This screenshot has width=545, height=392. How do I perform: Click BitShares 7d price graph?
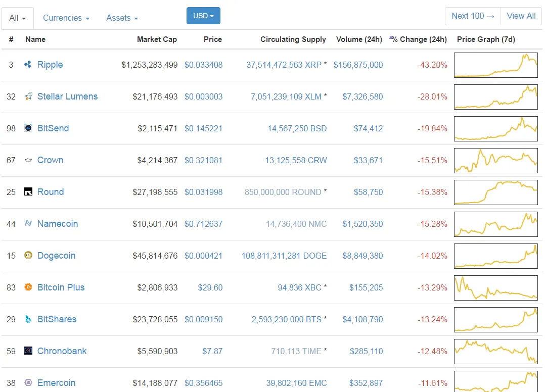click(495, 320)
